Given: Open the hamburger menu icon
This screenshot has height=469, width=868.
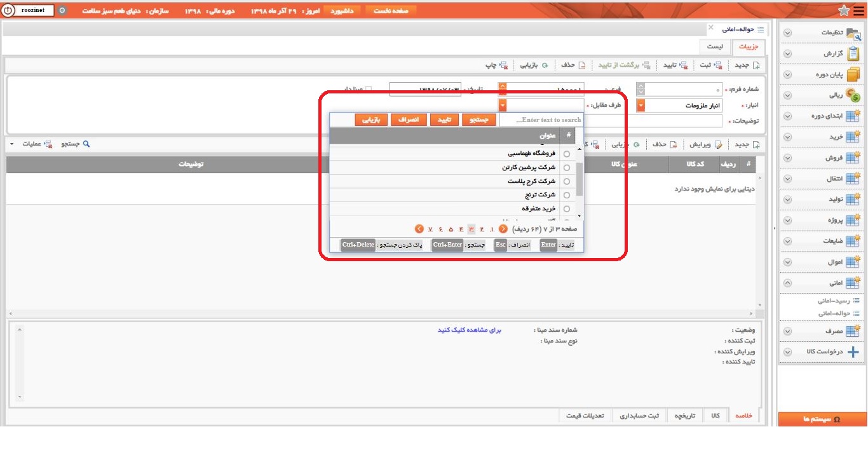Looking at the screenshot, I should tap(859, 11).
